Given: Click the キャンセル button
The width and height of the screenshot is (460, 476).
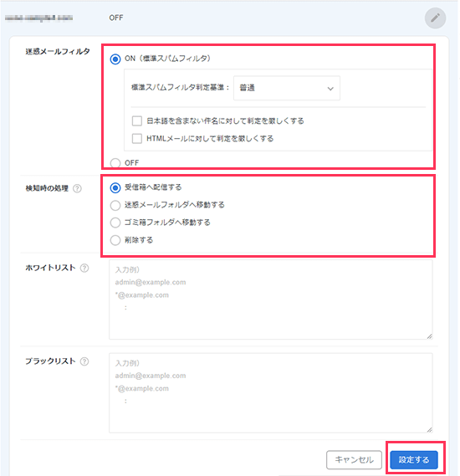Looking at the screenshot, I should (354, 460).
